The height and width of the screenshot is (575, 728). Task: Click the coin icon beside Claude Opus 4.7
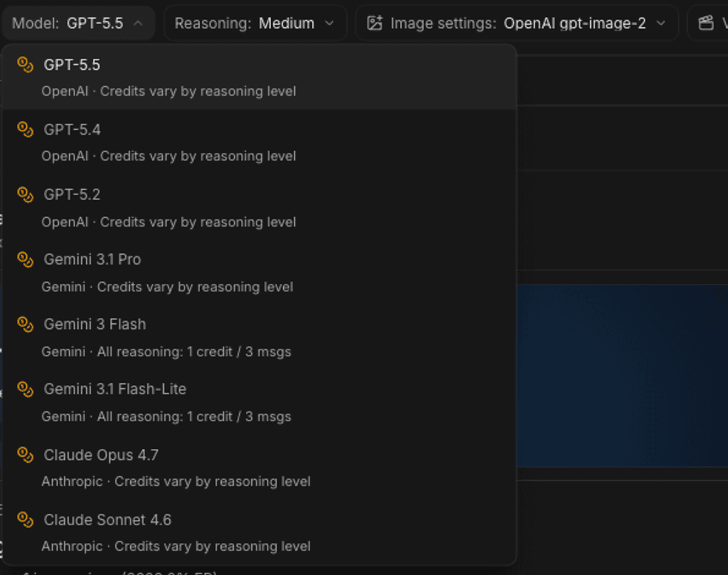pos(25,454)
